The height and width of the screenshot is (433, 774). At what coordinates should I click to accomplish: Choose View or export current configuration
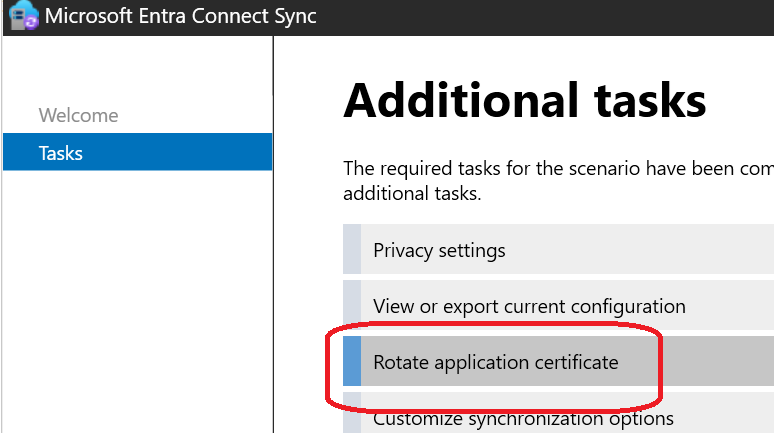pyautogui.click(x=529, y=306)
